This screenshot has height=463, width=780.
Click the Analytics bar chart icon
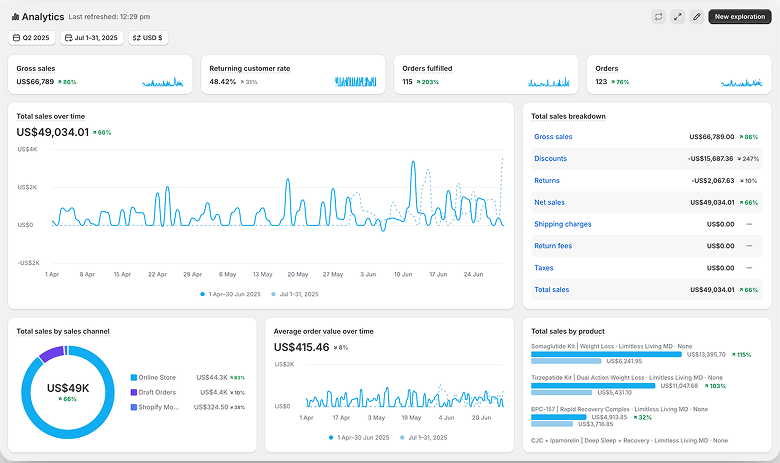pyautogui.click(x=15, y=17)
